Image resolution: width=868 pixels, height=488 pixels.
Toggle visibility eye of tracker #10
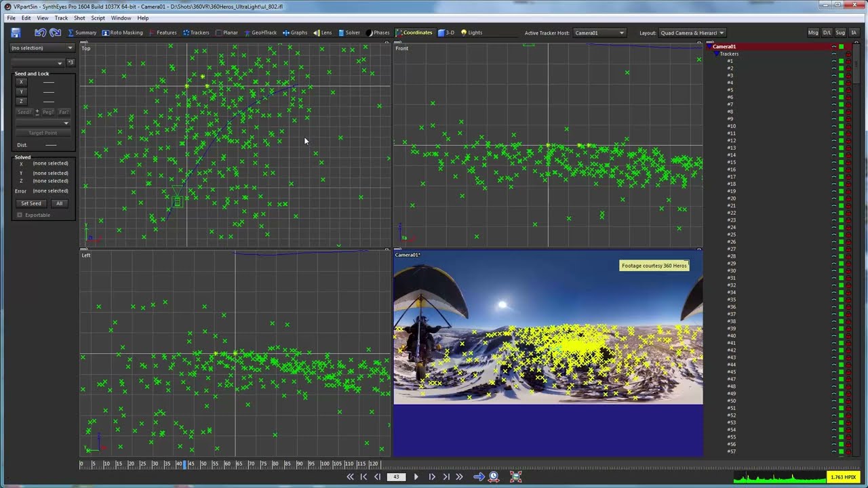tap(833, 126)
